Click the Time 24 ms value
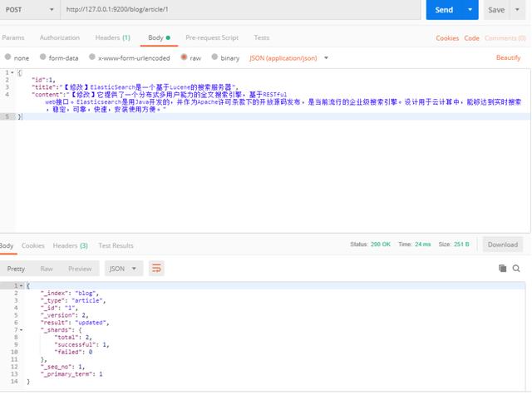Image resolution: width=532 pixels, height=395 pixels. coord(423,244)
